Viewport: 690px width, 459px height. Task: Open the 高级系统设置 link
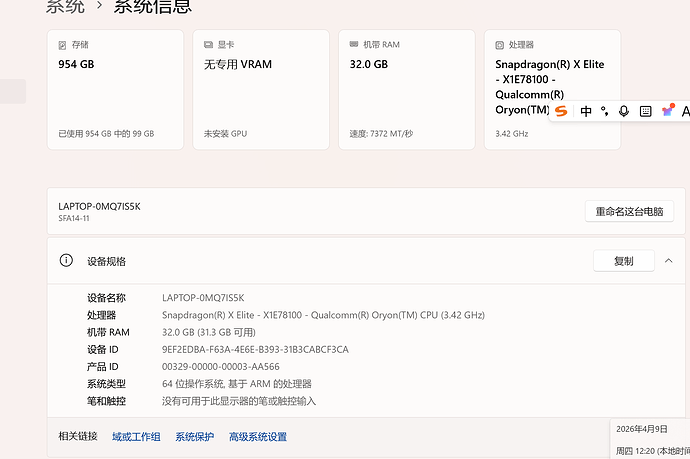click(x=258, y=437)
